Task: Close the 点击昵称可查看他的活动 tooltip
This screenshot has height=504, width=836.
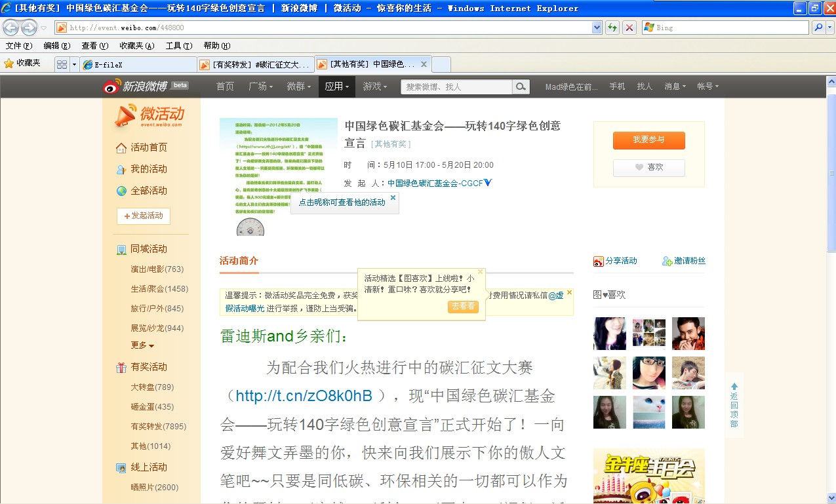Action: [x=393, y=197]
